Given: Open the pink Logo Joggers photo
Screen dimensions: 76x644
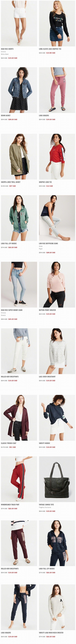Looking at the screenshot, I should (x=57, y=90).
